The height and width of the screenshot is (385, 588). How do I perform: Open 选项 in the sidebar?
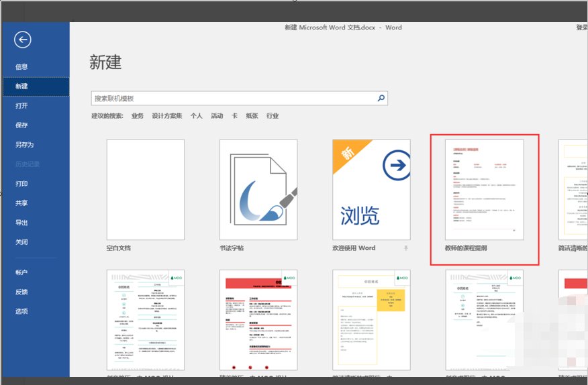pyautogui.click(x=21, y=311)
